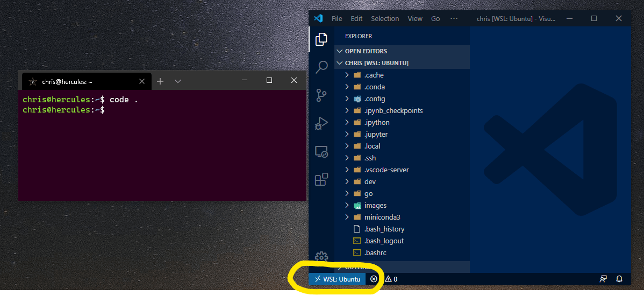This screenshot has width=644, height=295.
Task: Open the View menu
Action: [x=415, y=18]
